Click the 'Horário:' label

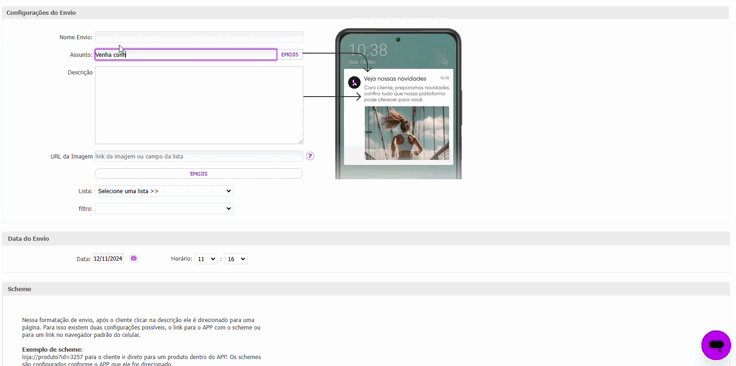pyautogui.click(x=182, y=259)
